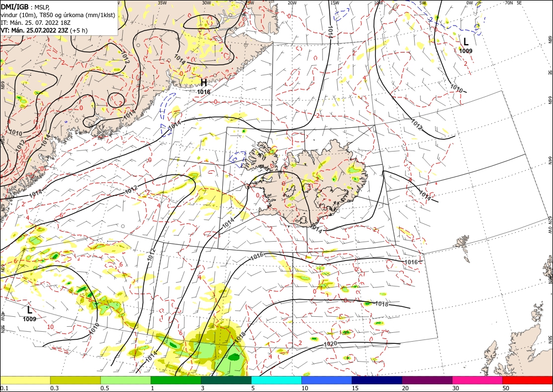Click the '35W' longitude label at top
Screen dimensions: 553x392
162,2
